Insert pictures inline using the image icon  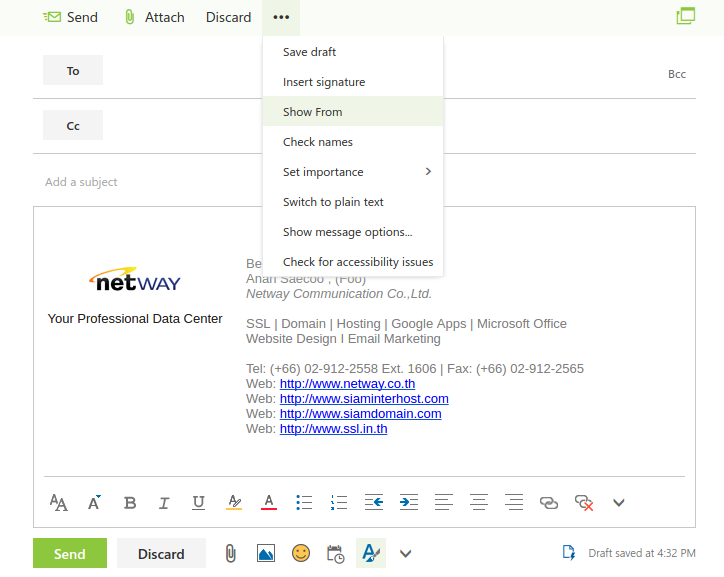tap(265, 553)
